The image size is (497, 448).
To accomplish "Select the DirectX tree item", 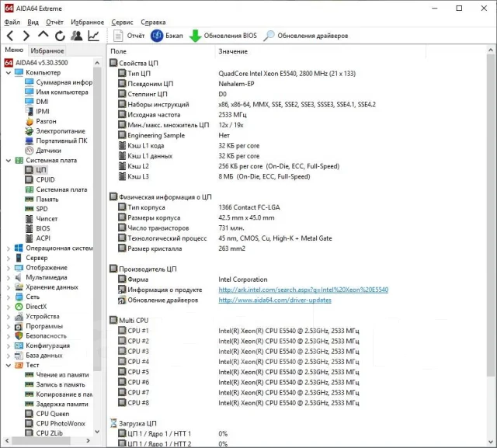I will click(x=31, y=307).
